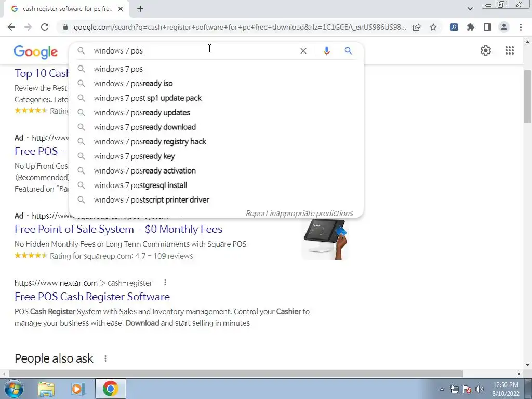Click the horizontal scrollbar right arrow
Image resolution: width=532 pixels, height=399 pixels.
click(x=519, y=374)
